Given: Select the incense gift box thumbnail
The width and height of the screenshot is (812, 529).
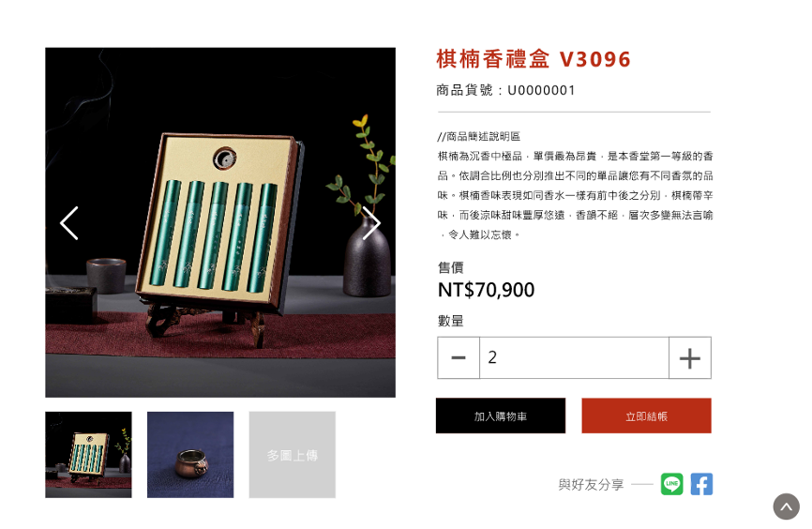Looking at the screenshot, I should 88,455.
